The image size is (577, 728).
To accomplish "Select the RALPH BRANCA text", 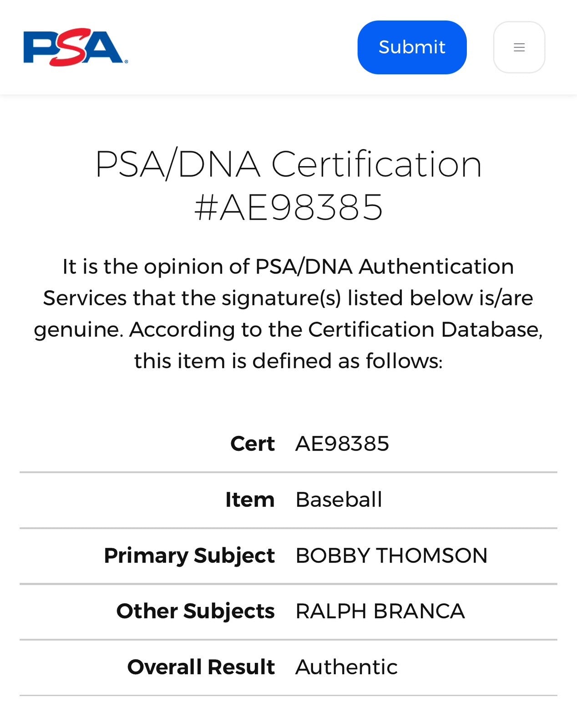I will tap(380, 611).
